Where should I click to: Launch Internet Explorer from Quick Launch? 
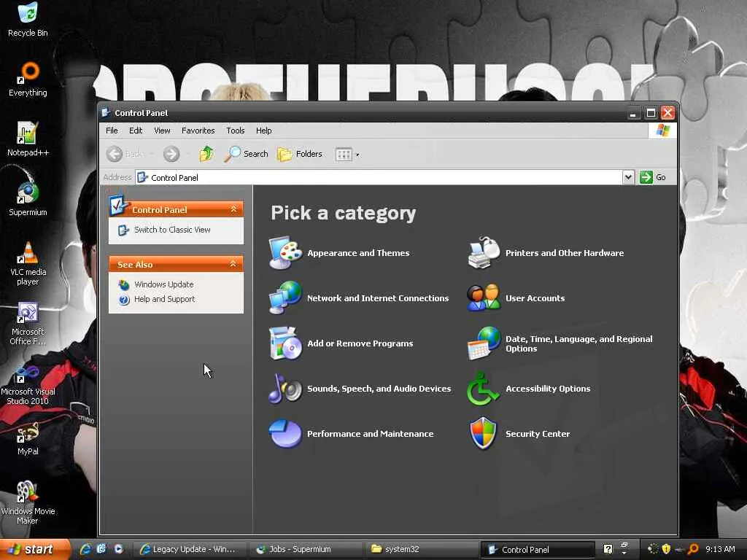click(85, 549)
